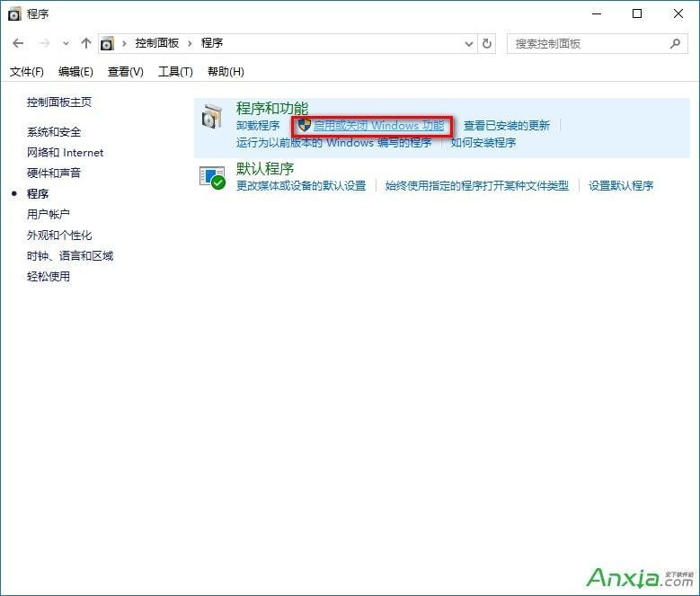Open 系统和安全 category
Screen dimensions: 700x596
tap(54, 132)
